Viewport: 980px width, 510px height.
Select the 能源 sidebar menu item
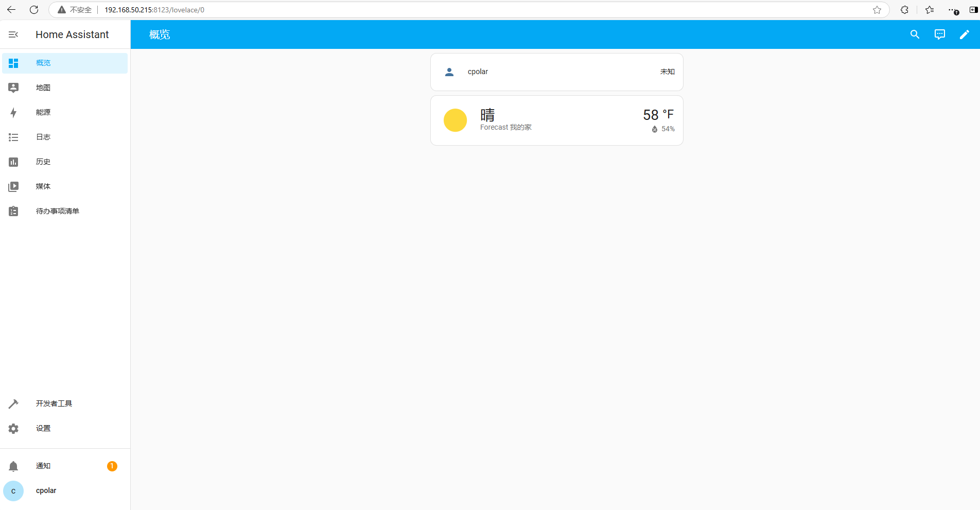pos(65,112)
